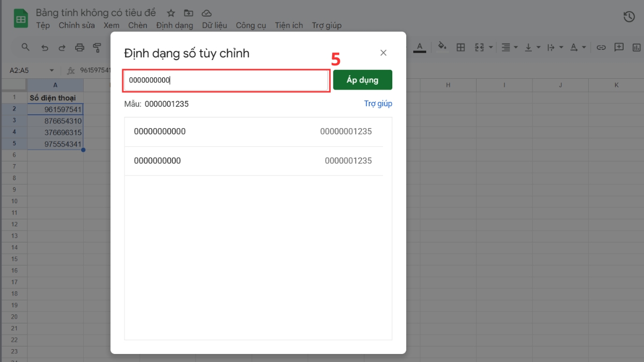
Task: Select column H header
Action: pyautogui.click(x=448, y=85)
